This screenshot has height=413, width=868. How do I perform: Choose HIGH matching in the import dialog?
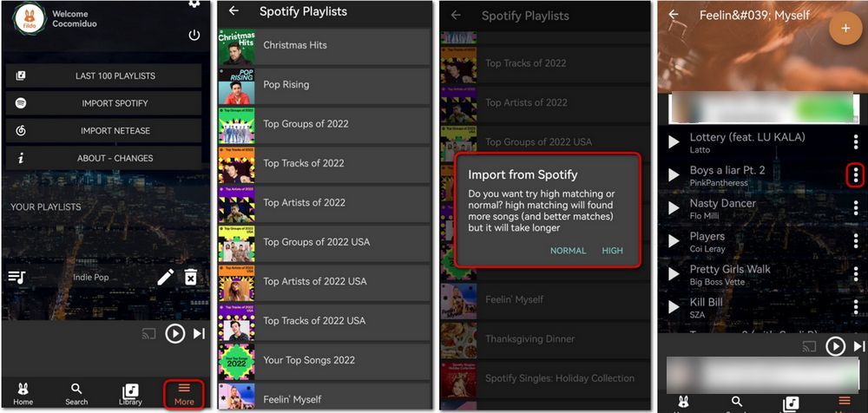[612, 251]
